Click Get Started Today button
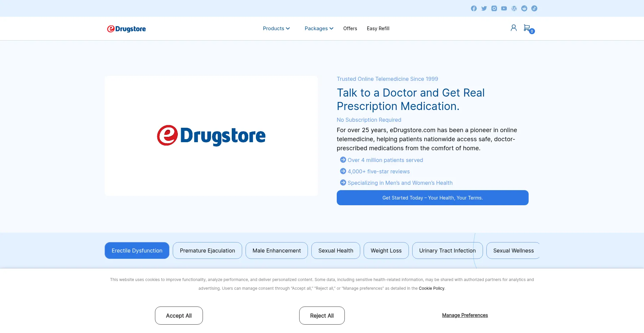 point(432,198)
